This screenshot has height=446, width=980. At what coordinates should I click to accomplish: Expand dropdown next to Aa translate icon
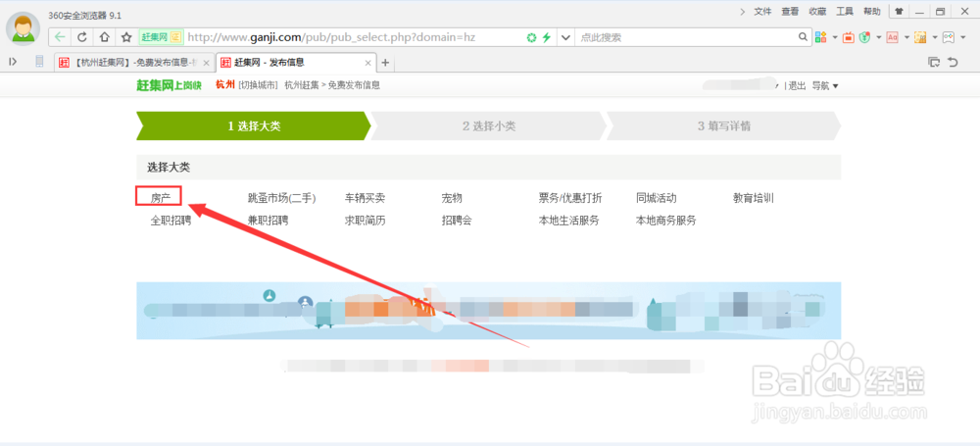[906, 37]
